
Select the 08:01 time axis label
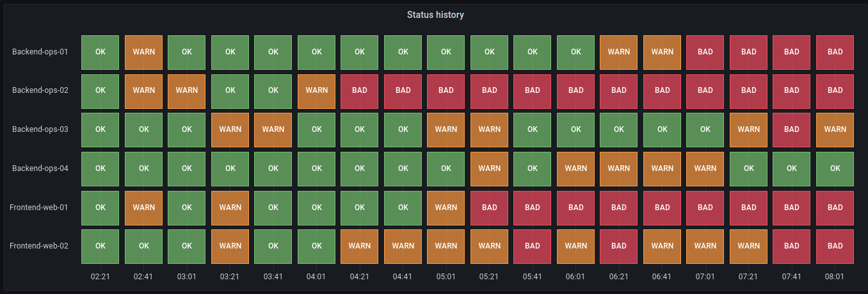click(x=835, y=277)
